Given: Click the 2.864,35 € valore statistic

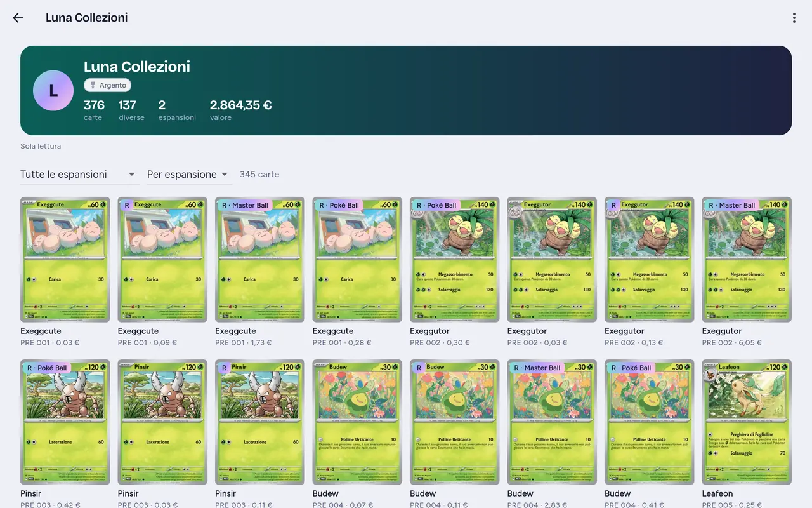Looking at the screenshot, I should pyautogui.click(x=241, y=110).
